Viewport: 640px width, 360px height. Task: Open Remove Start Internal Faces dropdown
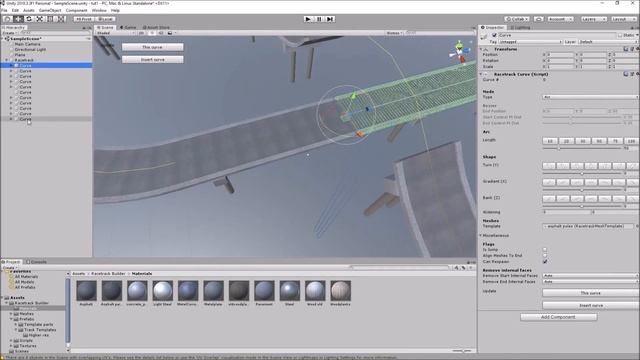click(x=591, y=276)
